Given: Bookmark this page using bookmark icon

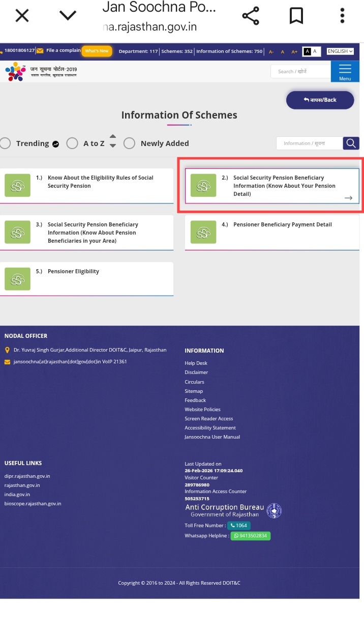Looking at the screenshot, I should 296,16.
